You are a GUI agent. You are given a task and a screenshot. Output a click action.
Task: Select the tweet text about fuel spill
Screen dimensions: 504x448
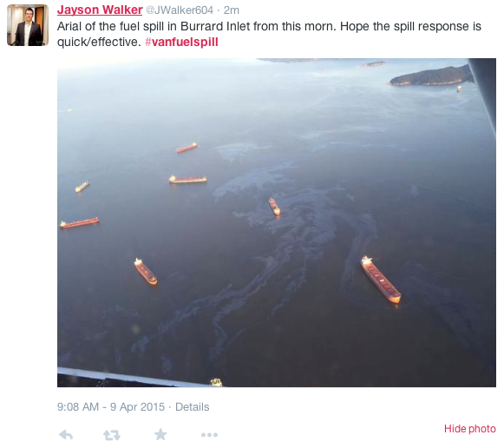[x=269, y=34]
